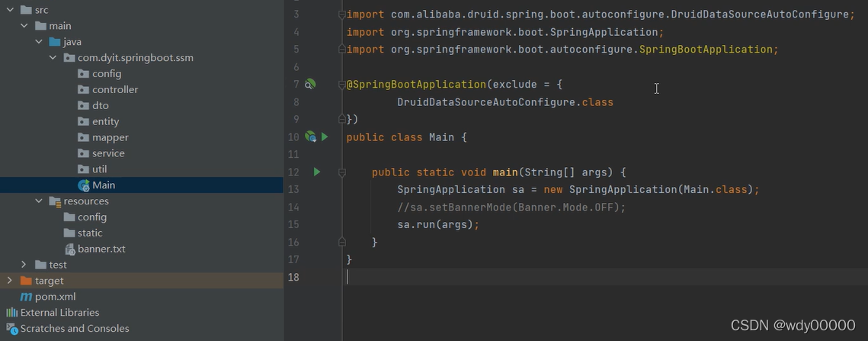Fold the main method on line 12
Screen dimensions: 868x341
pyautogui.click(x=342, y=172)
